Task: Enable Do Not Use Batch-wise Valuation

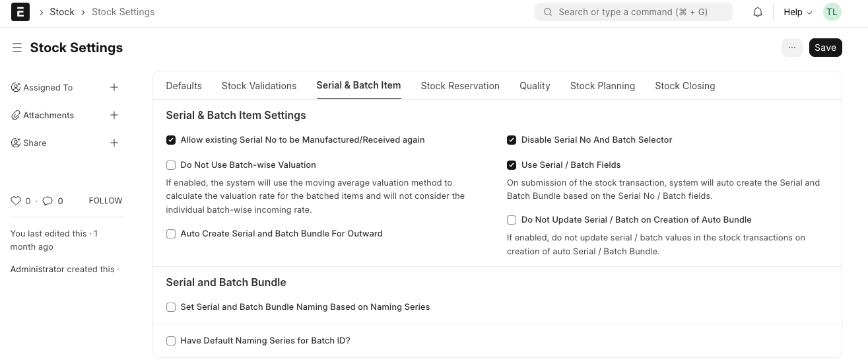Action: coord(171,165)
